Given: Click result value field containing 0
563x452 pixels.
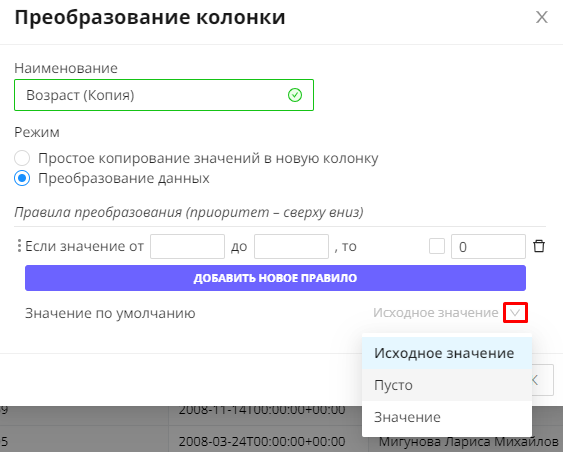Looking at the screenshot, I should point(488,246).
